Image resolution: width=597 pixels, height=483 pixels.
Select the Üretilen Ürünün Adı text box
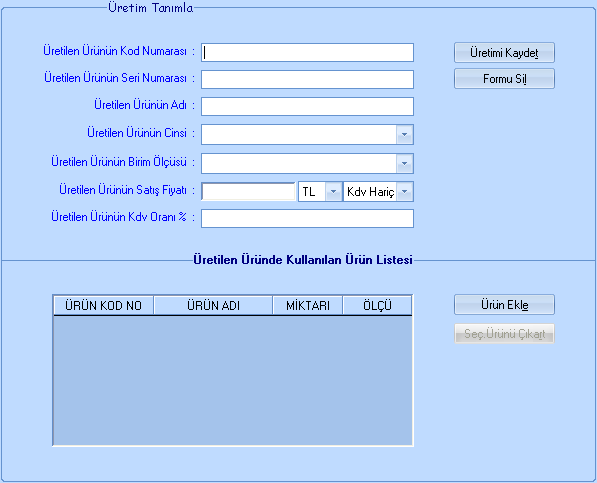(x=307, y=107)
